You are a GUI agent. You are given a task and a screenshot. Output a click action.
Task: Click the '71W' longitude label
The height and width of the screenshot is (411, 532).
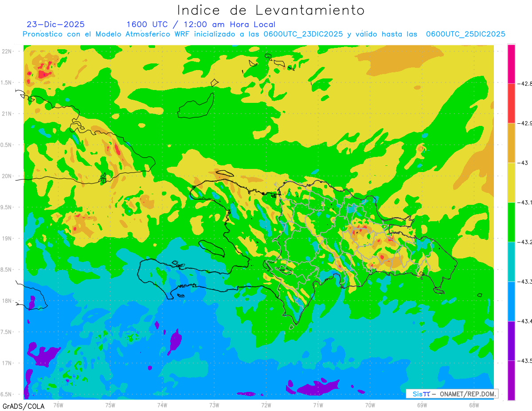coord(318,405)
